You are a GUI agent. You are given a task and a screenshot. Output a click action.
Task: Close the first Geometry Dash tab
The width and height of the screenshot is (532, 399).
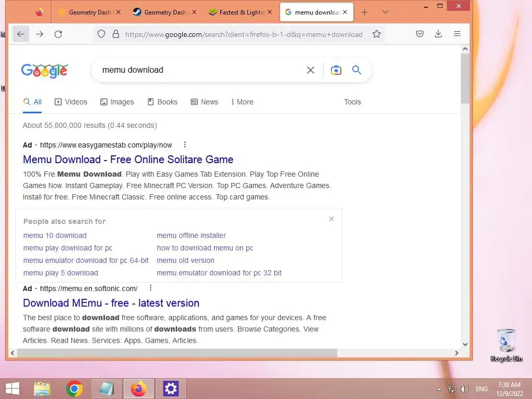click(x=118, y=12)
